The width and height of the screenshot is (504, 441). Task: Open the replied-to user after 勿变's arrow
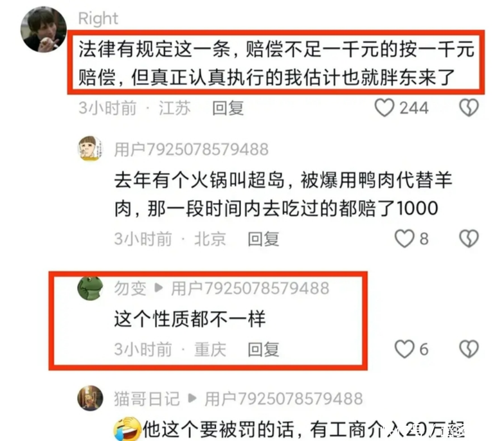[x=250, y=289]
